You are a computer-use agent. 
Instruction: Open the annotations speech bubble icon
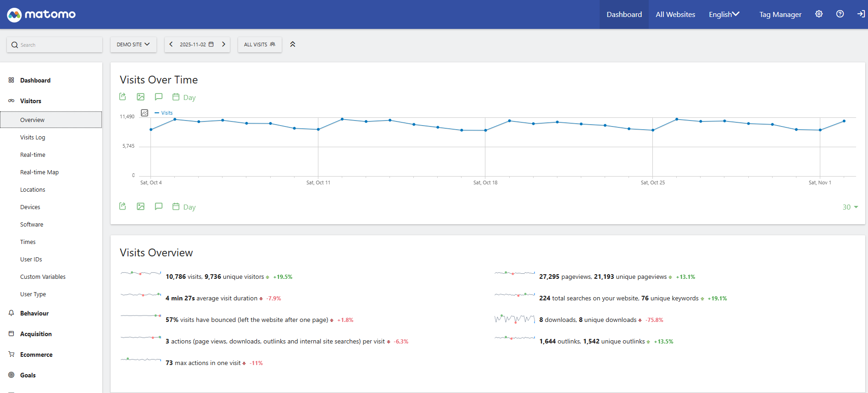pyautogui.click(x=159, y=97)
